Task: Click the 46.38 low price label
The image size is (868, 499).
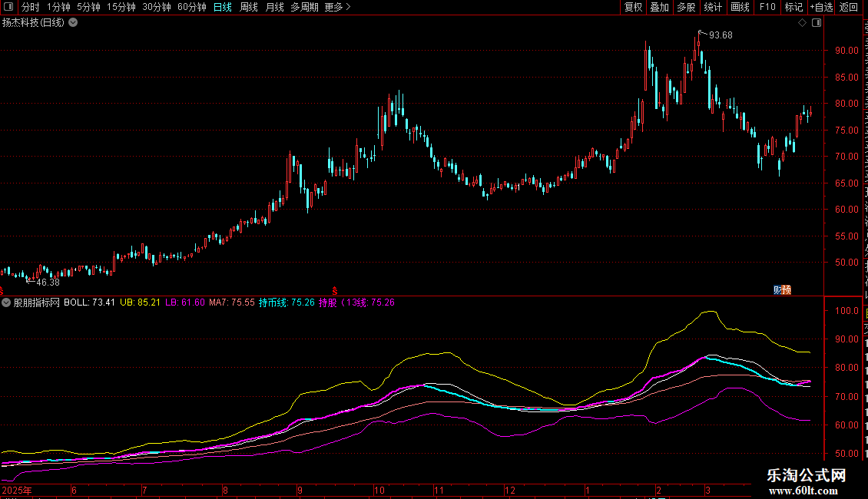Action: pyautogui.click(x=48, y=283)
